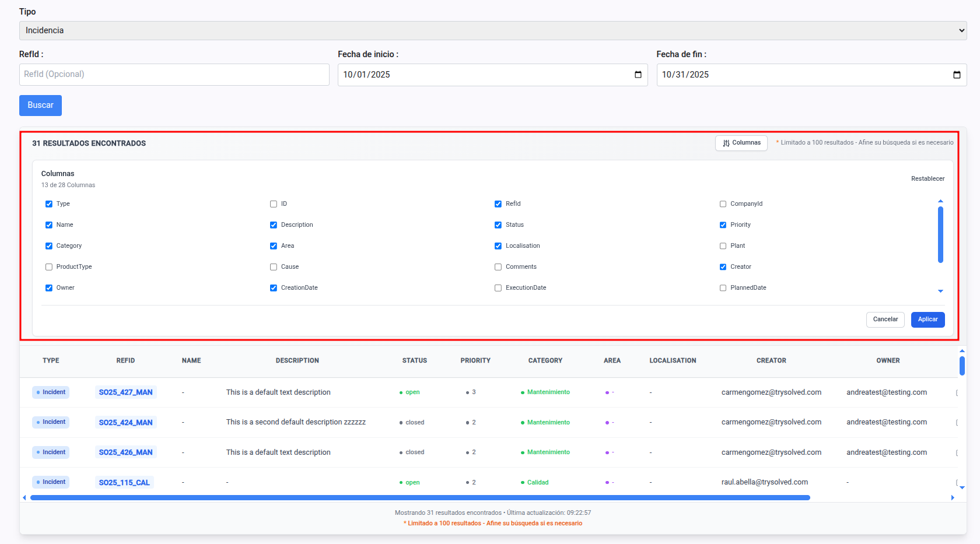Enable the ID column checkbox
Viewport: 980px width, 544px height.
click(x=274, y=204)
